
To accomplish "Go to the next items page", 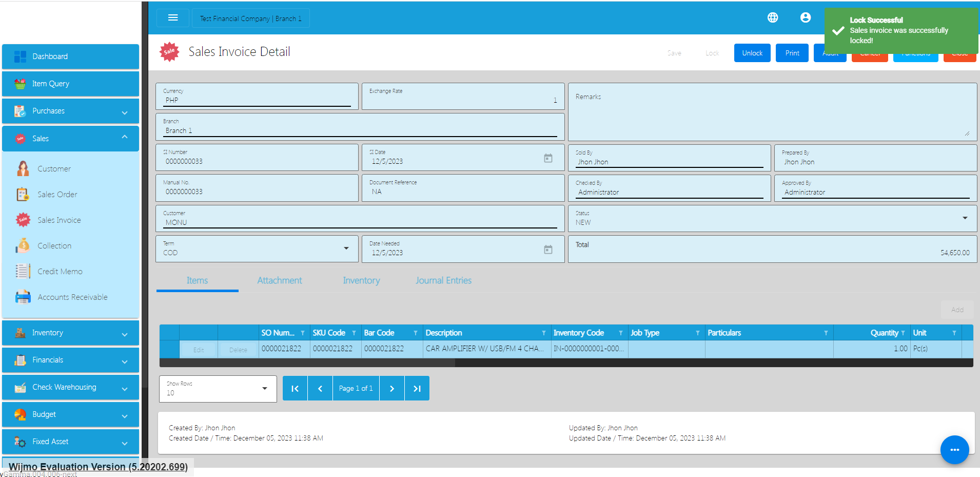I will pos(392,389).
